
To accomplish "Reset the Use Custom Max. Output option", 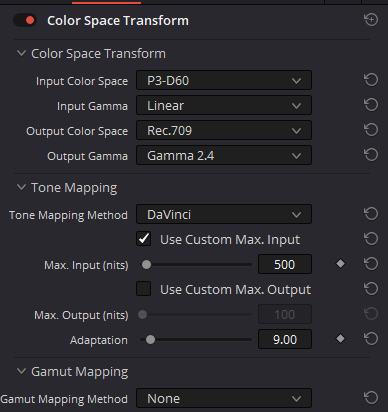I will pos(371,289).
